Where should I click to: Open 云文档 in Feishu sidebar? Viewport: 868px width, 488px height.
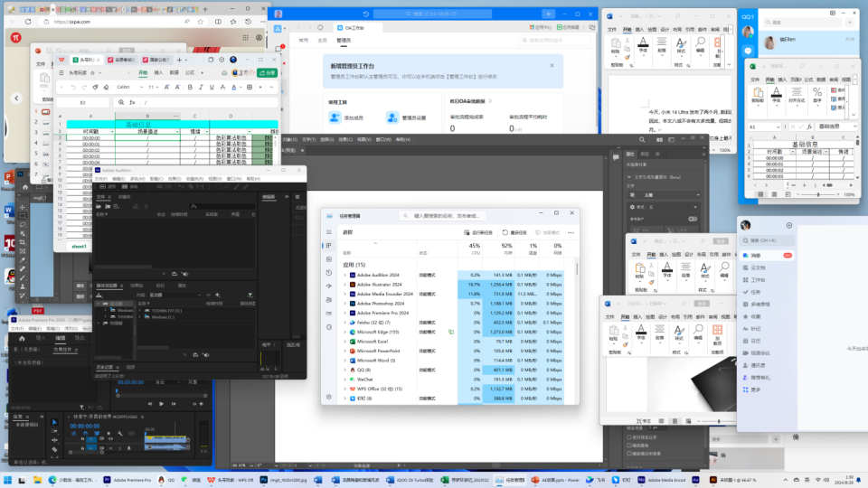coord(758,267)
